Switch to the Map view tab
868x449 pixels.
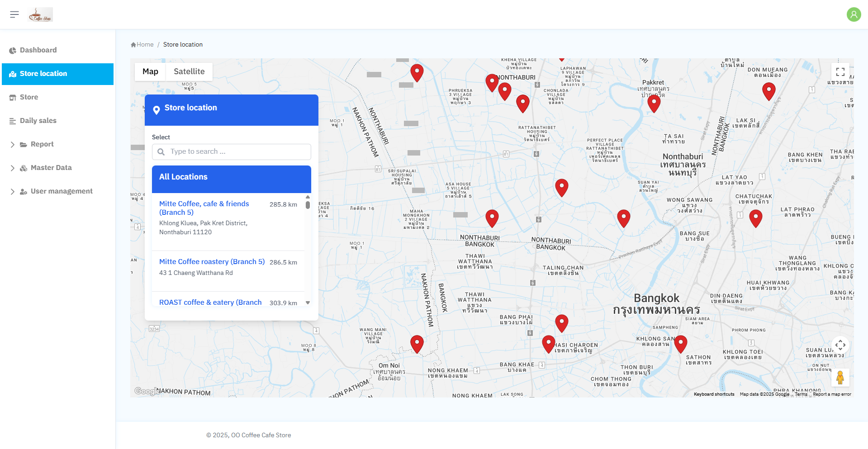click(150, 71)
